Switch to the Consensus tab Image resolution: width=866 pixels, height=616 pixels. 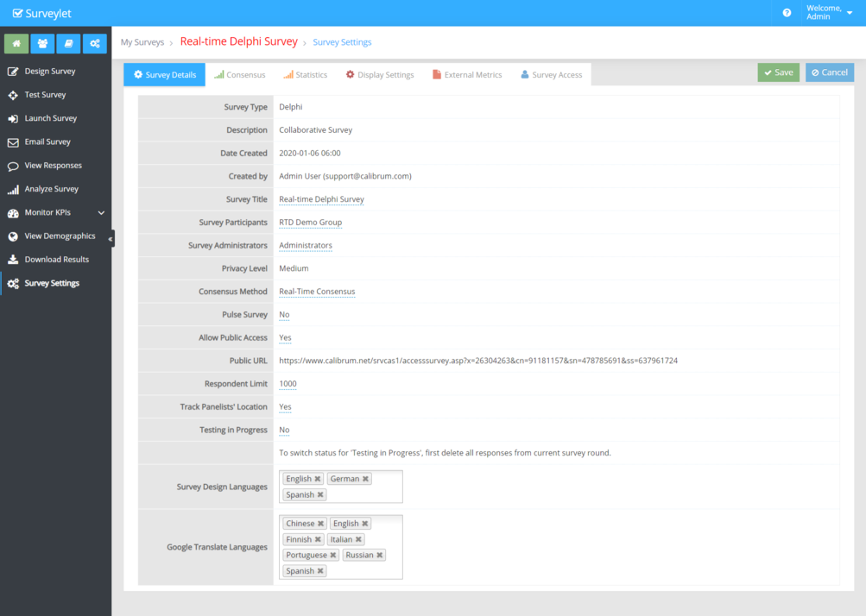coord(239,75)
